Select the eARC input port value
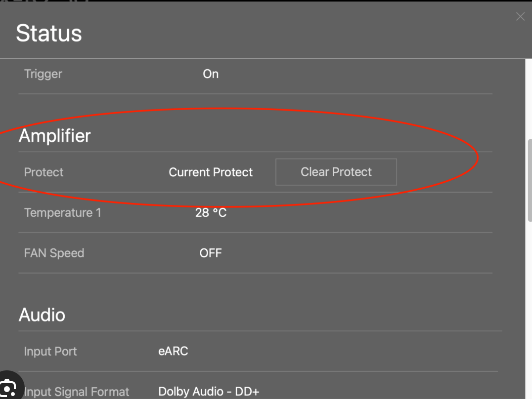Viewport: 532px width, 399px height. coord(174,351)
